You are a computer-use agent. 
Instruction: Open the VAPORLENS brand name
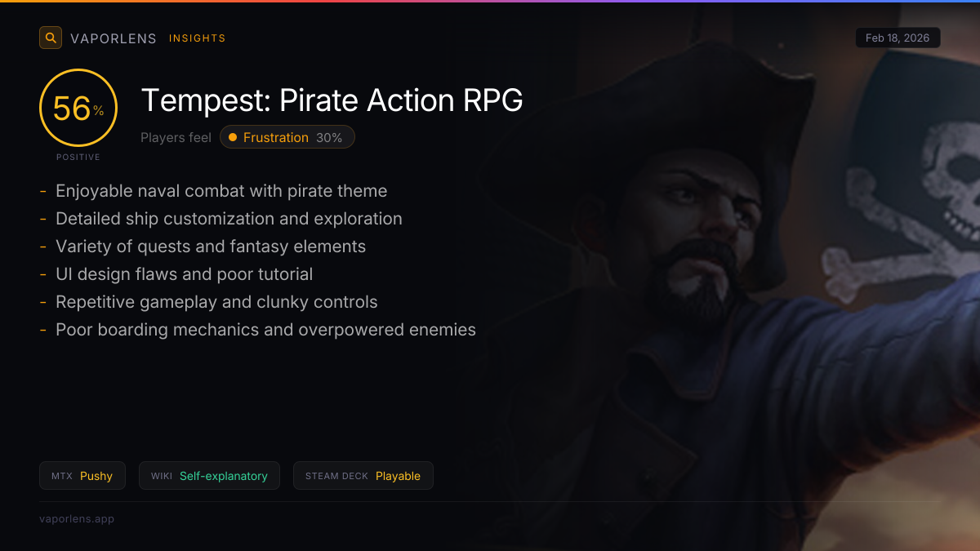pyautogui.click(x=113, y=38)
